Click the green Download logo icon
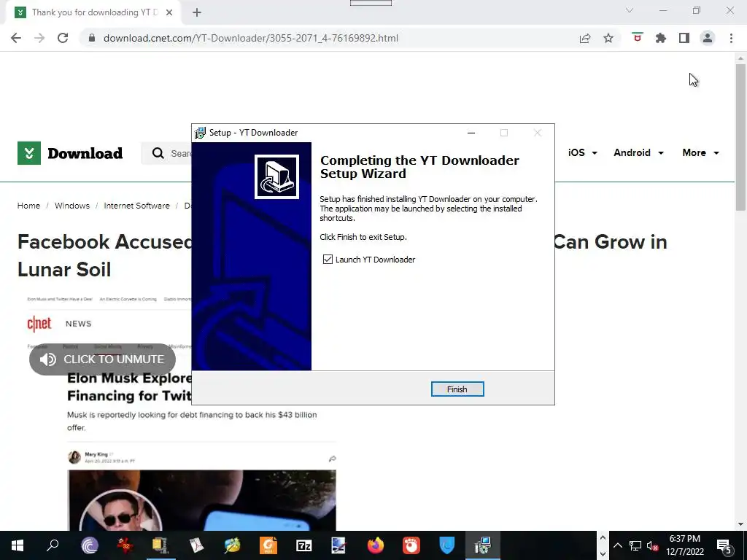 pyautogui.click(x=29, y=153)
